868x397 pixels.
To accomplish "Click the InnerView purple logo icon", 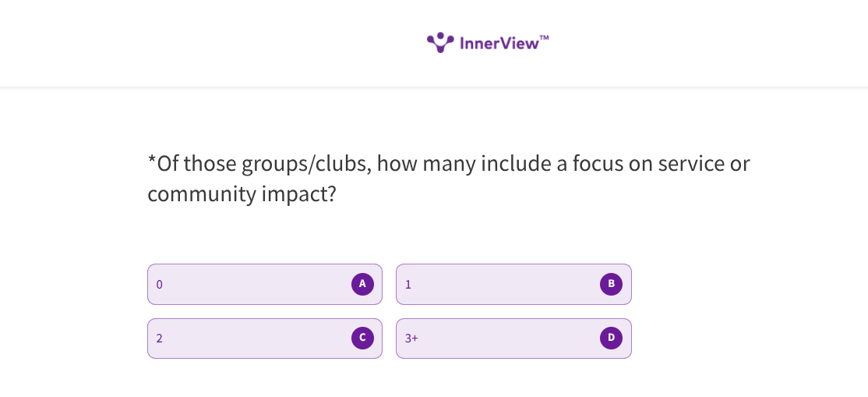I will pyautogui.click(x=440, y=42).
